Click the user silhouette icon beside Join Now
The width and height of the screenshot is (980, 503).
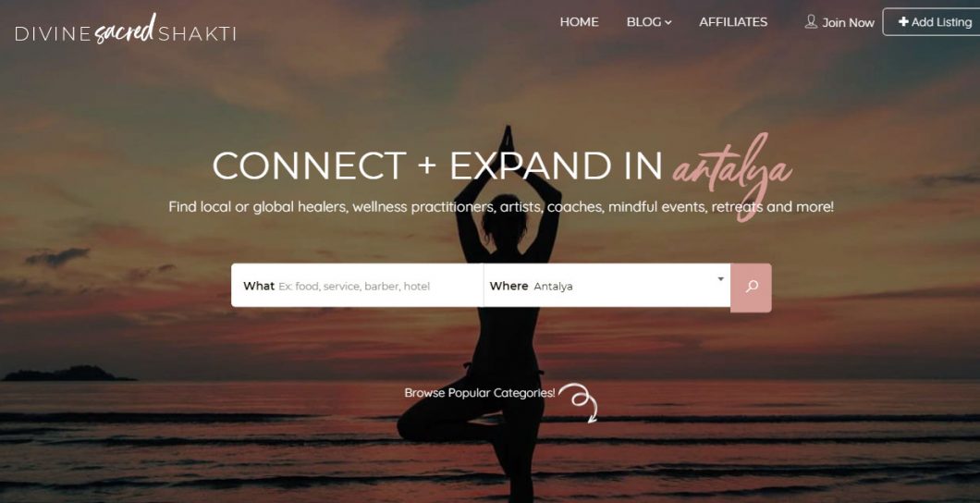click(811, 22)
